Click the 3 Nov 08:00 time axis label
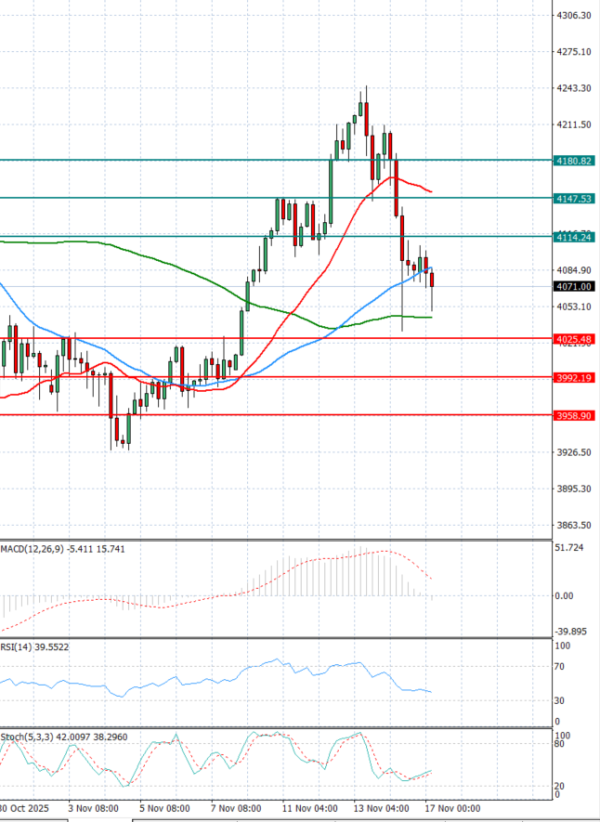This screenshot has height=822, width=600. pyautogui.click(x=93, y=807)
